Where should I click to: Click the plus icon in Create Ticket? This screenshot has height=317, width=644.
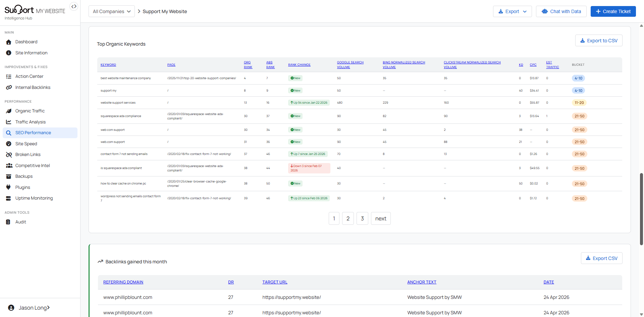[598, 11]
